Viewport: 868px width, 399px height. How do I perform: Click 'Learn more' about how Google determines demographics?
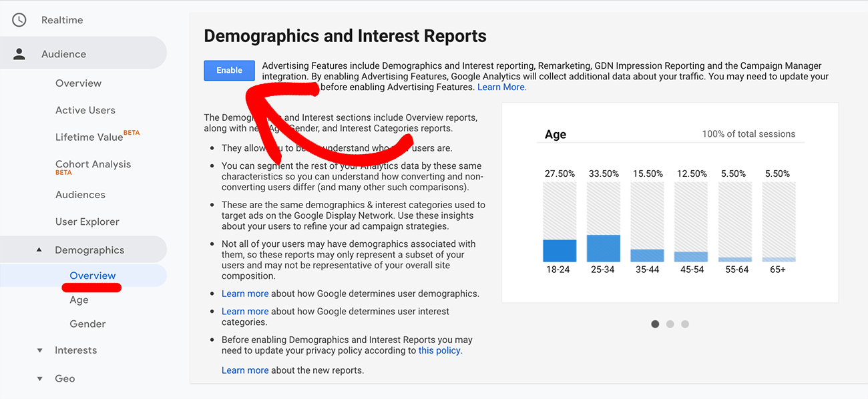click(244, 293)
